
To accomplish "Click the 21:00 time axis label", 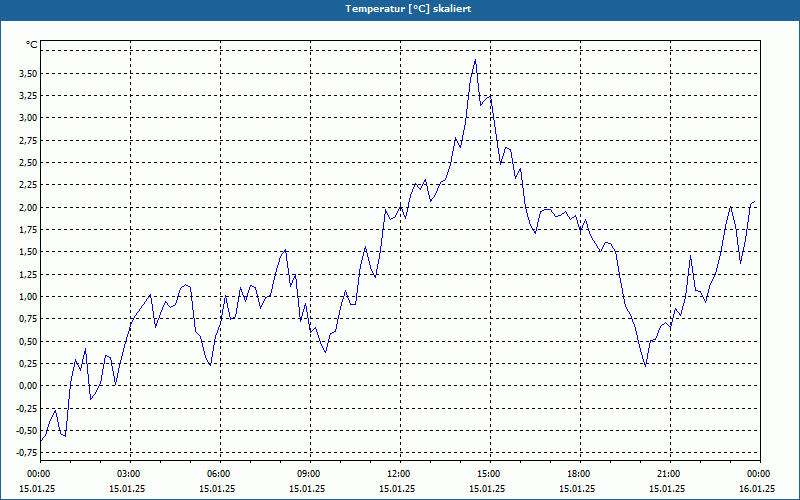I will tap(670, 474).
